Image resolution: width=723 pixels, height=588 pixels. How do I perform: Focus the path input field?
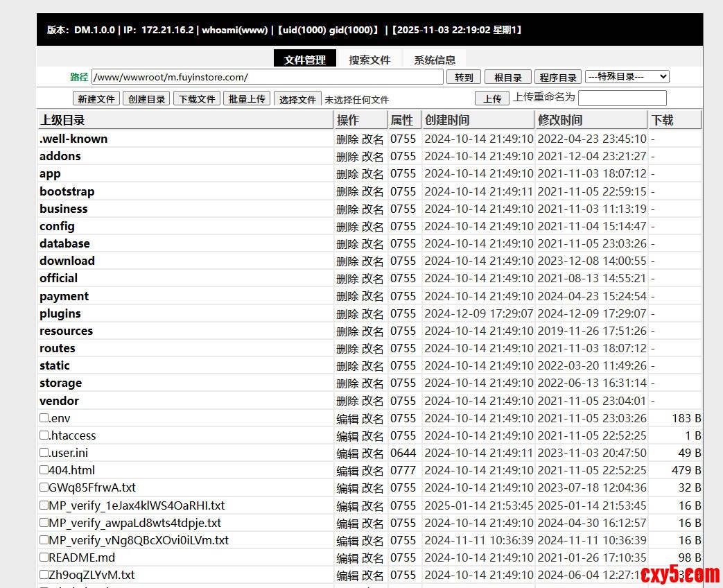267,77
